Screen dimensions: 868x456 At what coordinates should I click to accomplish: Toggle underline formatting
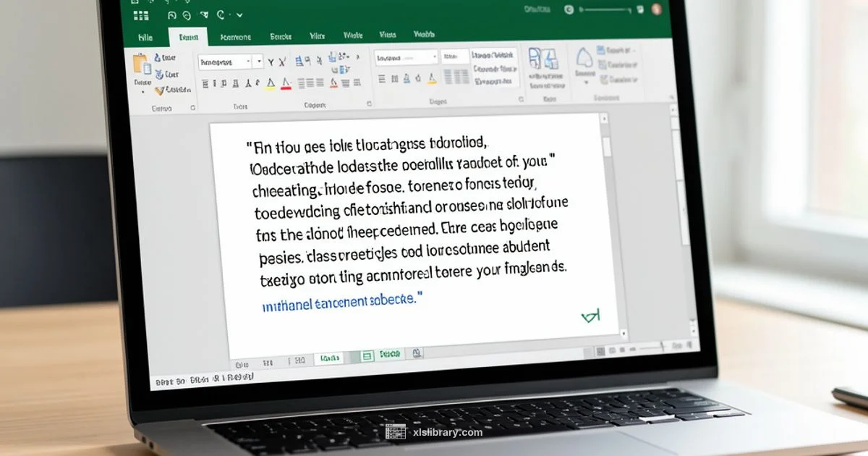tap(224, 83)
